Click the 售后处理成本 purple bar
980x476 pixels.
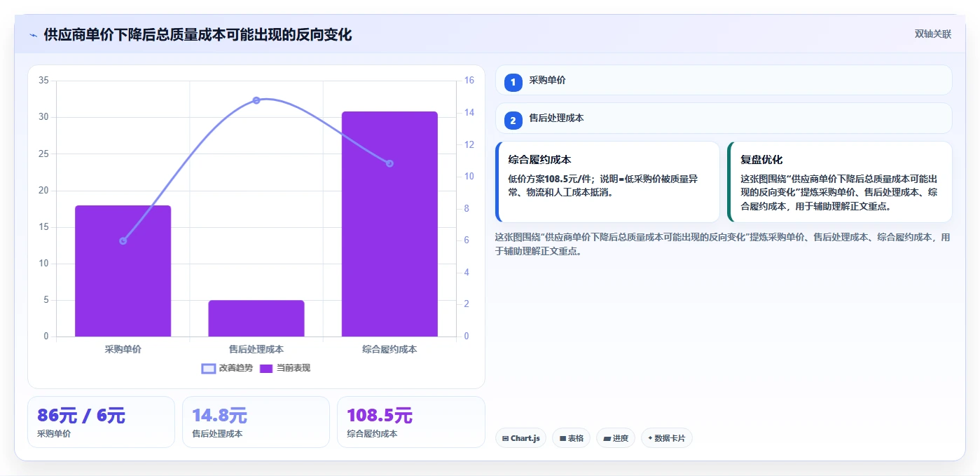(x=256, y=318)
